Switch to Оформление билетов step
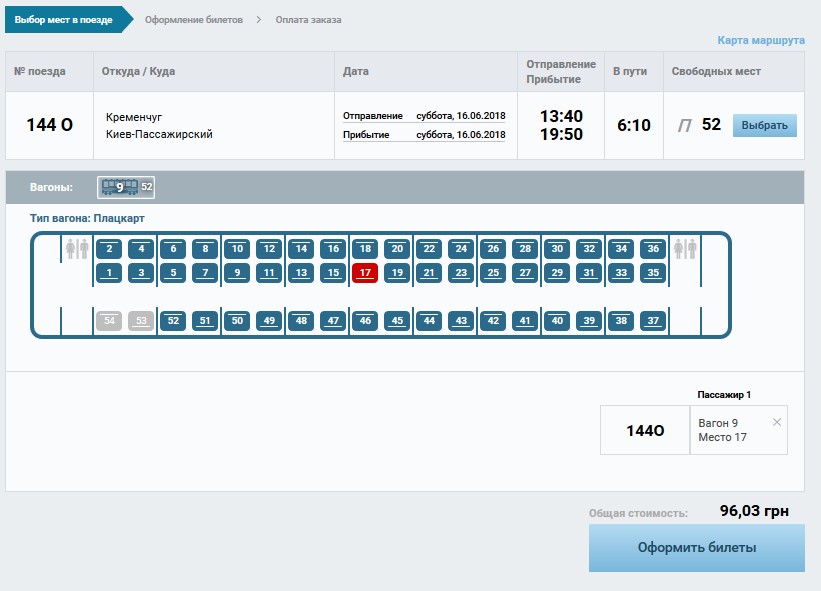Image resolution: width=821 pixels, height=591 pixels. 193,20
